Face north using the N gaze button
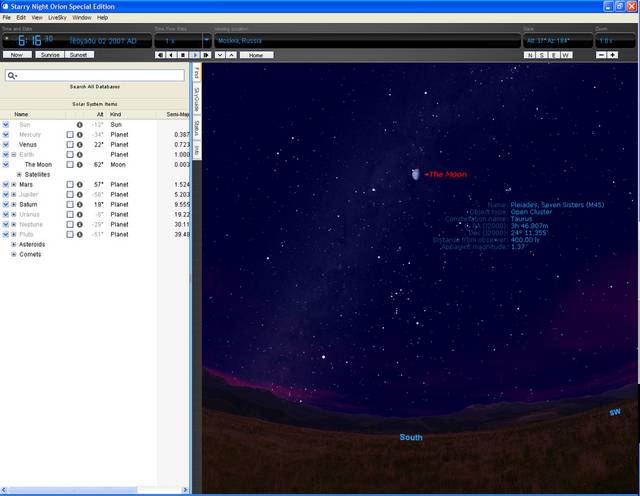 530,55
